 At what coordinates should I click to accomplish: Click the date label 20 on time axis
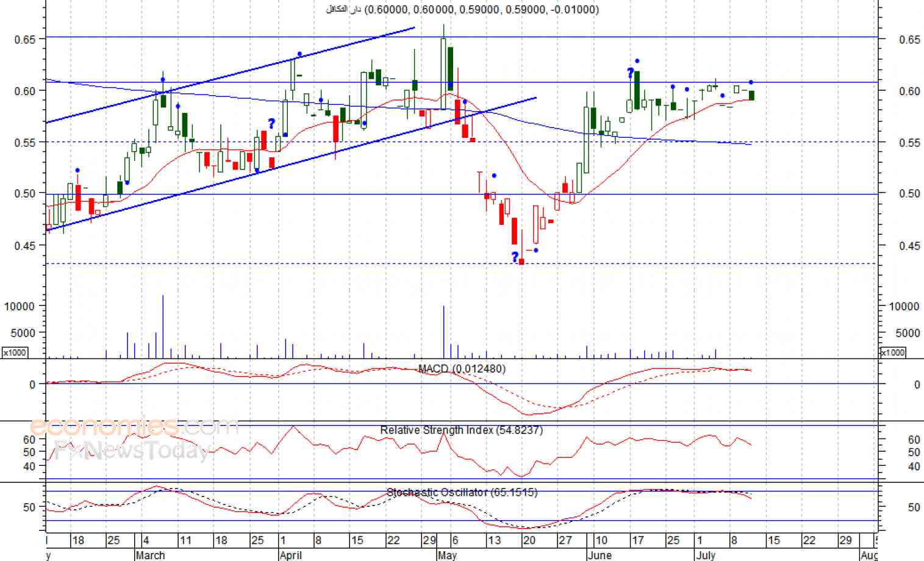click(x=529, y=540)
